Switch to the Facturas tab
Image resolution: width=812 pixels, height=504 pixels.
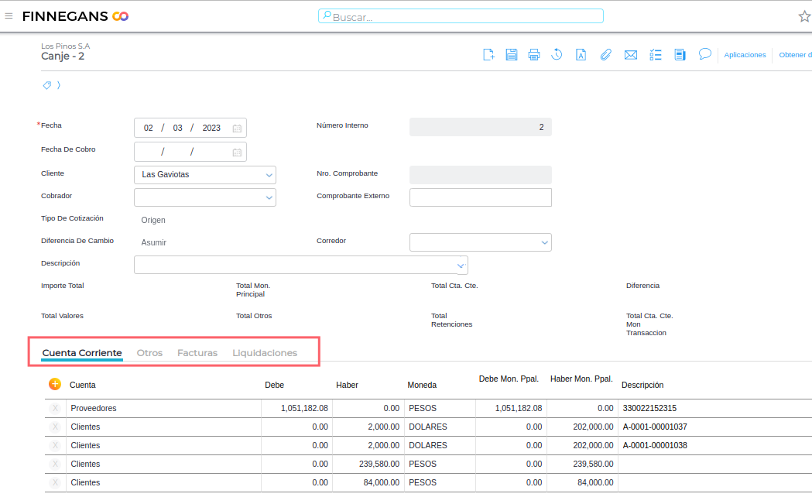pyautogui.click(x=197, y=353)
